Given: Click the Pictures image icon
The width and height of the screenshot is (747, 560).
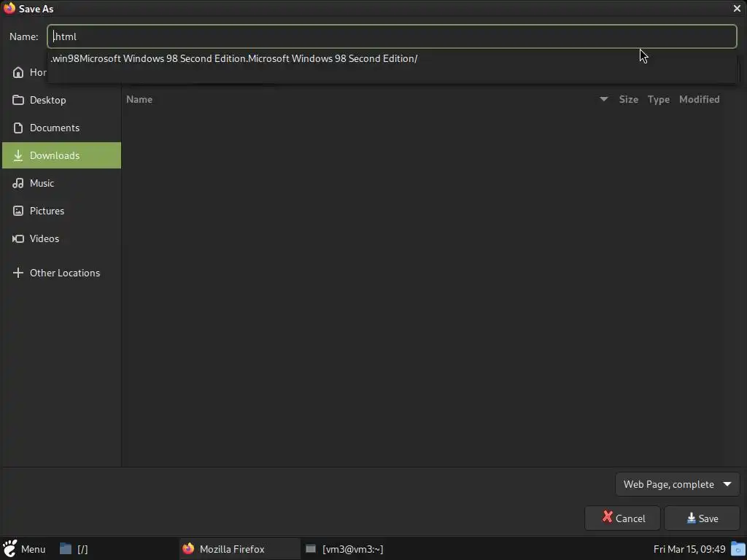Looking at the screenshot, I should coord(18,211).
